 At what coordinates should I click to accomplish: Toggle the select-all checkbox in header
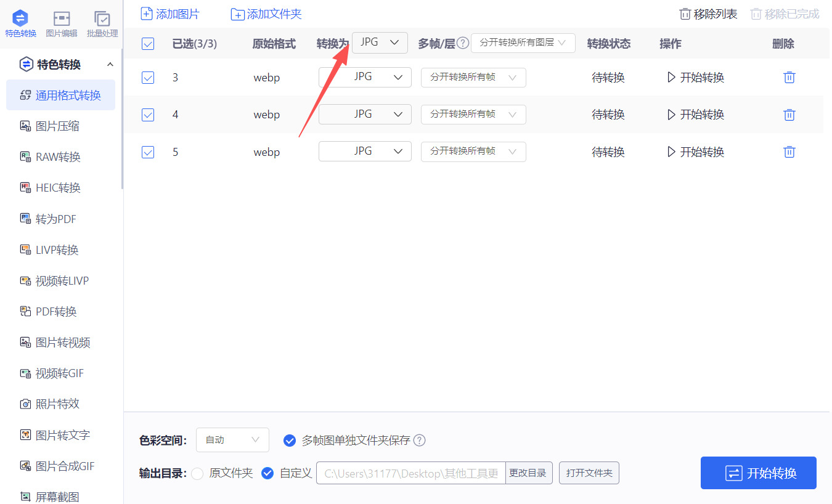point(148,44)
